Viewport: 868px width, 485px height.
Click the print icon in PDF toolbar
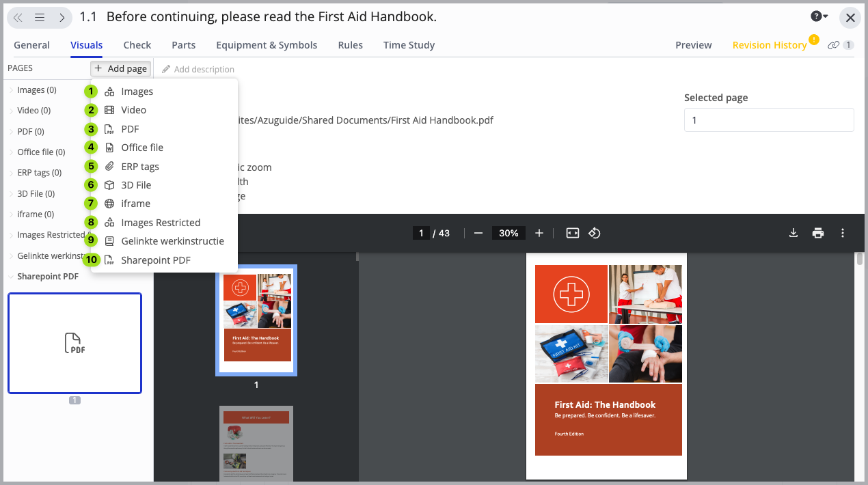[x=818, y=233]
